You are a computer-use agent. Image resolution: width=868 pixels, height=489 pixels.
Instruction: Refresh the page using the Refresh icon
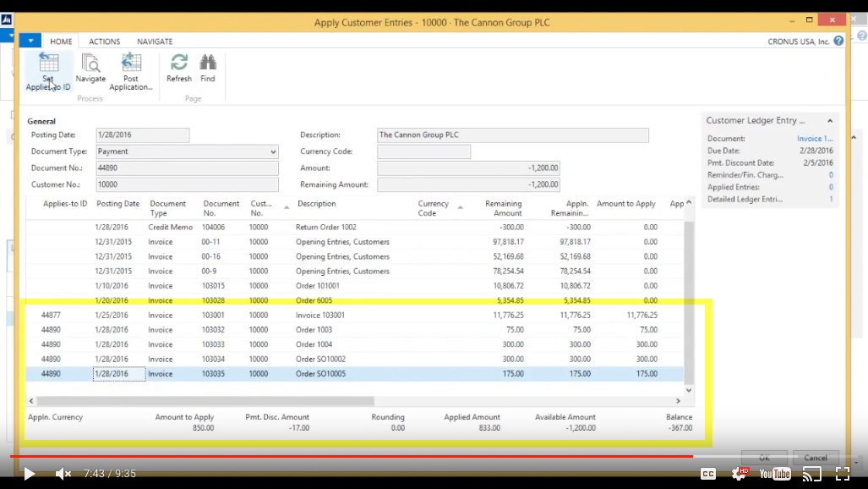point(179,62)
